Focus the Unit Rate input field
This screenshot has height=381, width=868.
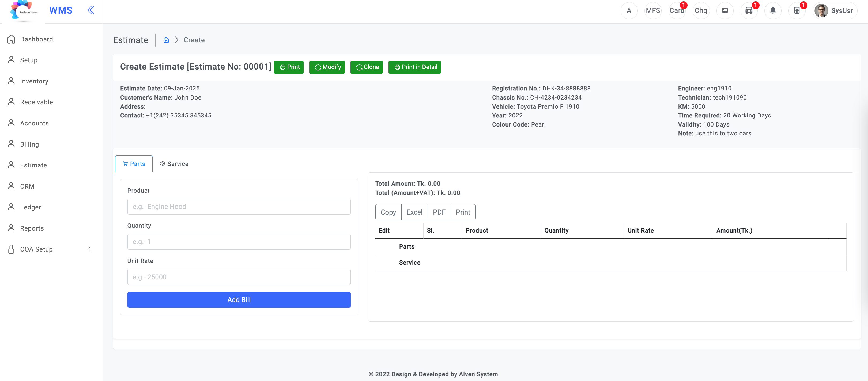point(239,277)
